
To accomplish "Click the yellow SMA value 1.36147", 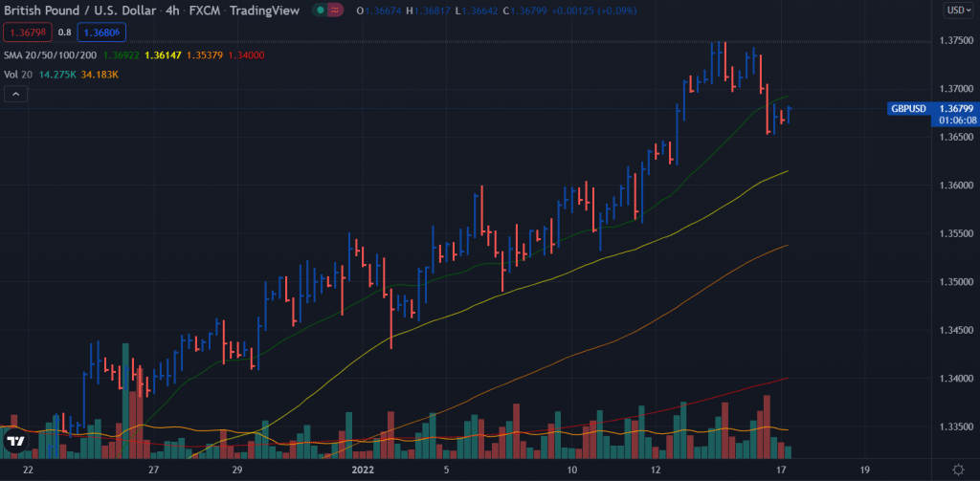I will [163, 55].
